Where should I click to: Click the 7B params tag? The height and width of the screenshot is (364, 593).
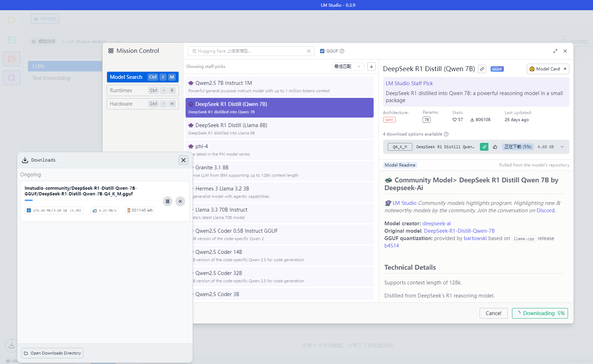pos(426,120)
